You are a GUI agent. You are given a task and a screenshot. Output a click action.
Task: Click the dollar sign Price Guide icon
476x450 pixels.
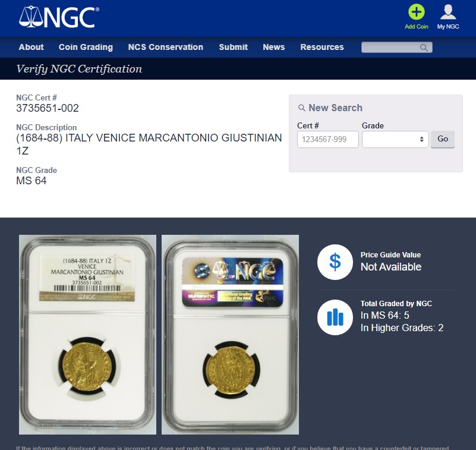pyautogui.click(x=335, y=262)
